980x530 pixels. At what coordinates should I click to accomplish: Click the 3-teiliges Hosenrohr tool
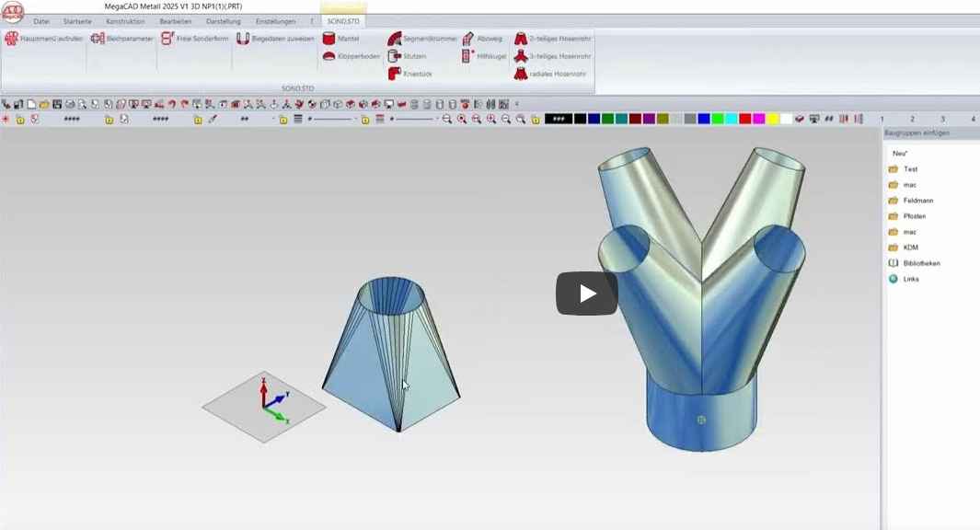coord(521,56)
